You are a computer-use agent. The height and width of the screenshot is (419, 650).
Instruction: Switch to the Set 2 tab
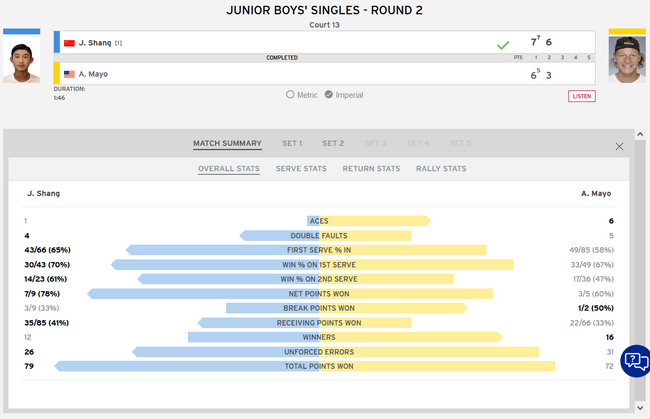click(x=333, y=143)
